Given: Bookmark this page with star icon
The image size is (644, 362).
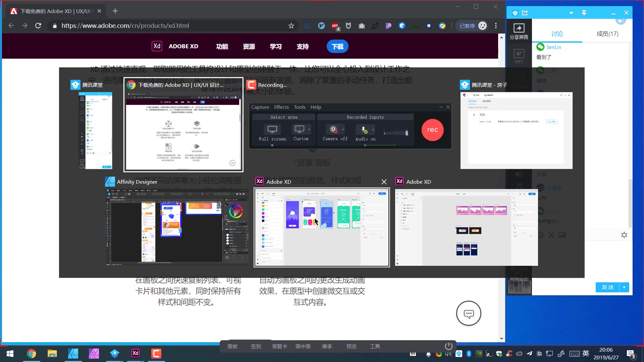Looking at the screenshot, I should point(291,25).
